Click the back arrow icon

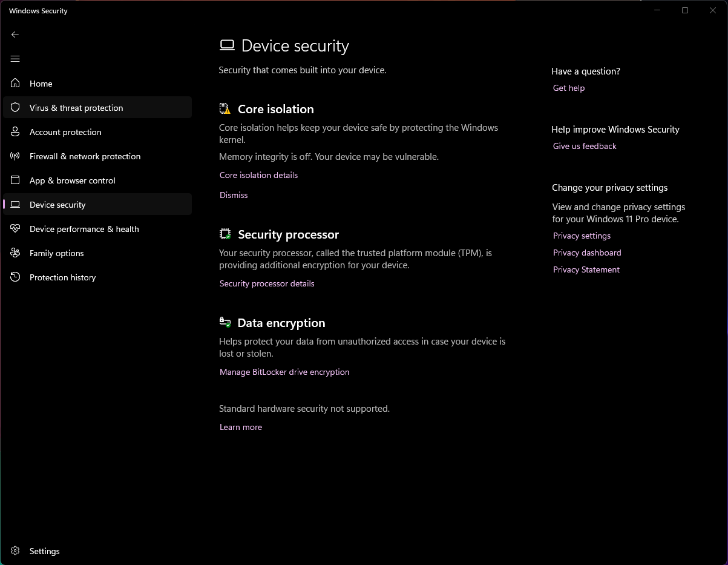point(15,35)
